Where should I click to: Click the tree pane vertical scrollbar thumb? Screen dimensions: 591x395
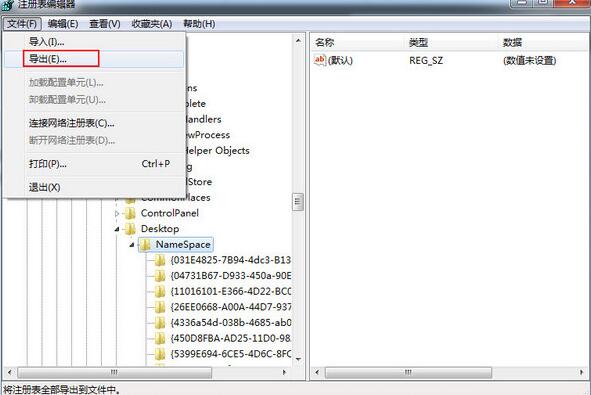coord(298,202)
